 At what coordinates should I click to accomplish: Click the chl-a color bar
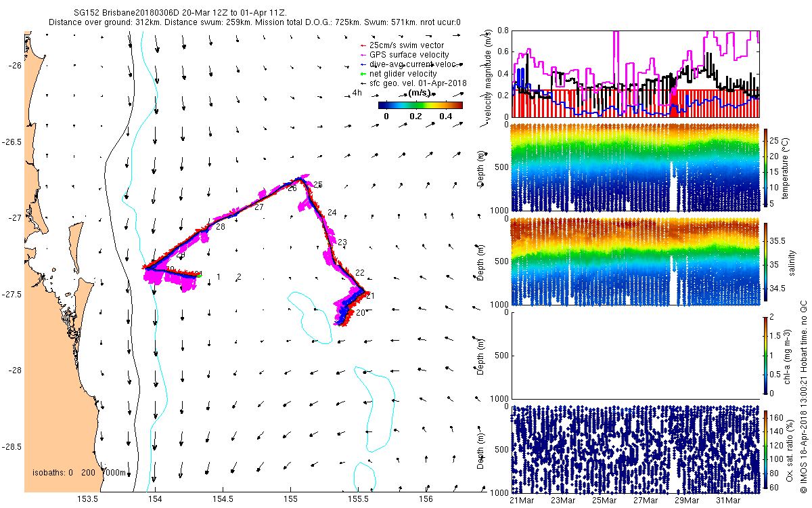pyautogui.click(x=766, y=354)
